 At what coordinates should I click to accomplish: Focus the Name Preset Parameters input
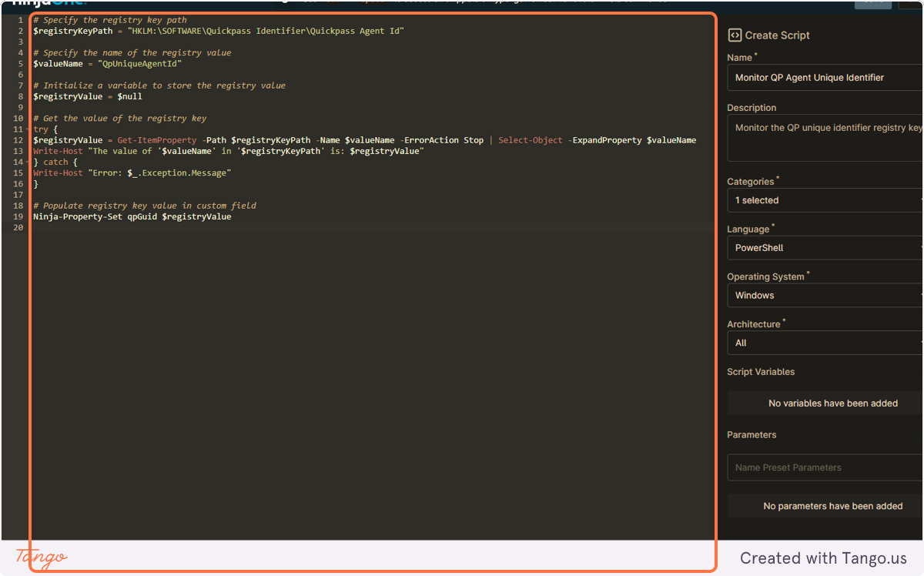[x=825, y=467]
